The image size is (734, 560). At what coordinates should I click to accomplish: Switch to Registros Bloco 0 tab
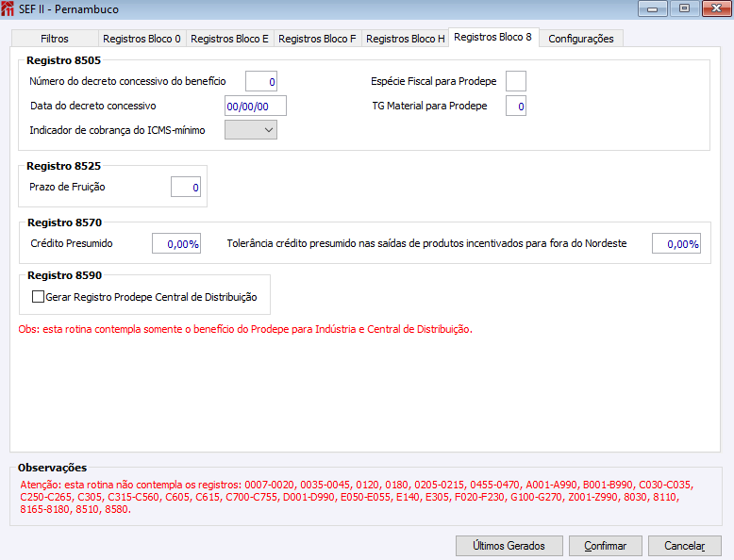pyautogui.click(x=142, y=39)
